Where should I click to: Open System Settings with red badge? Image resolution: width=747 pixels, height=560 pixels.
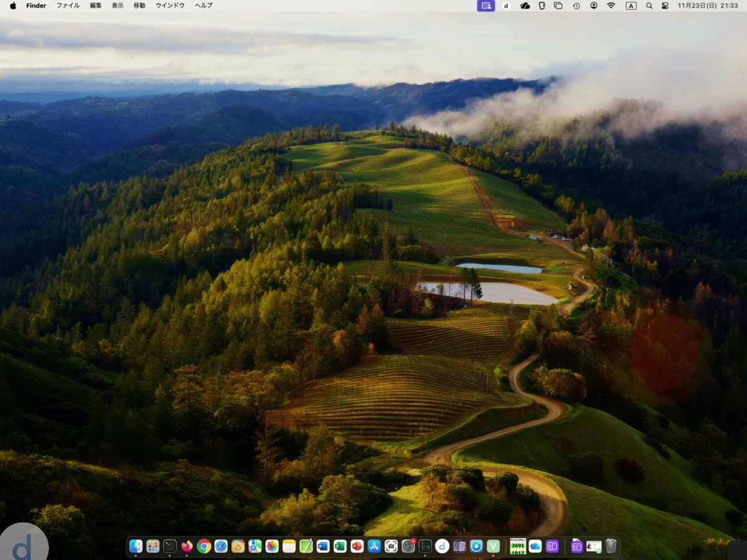point(408,546)
